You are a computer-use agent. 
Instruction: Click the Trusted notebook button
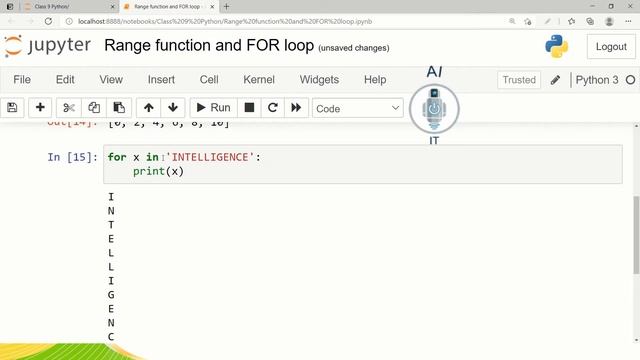[519, 80]
